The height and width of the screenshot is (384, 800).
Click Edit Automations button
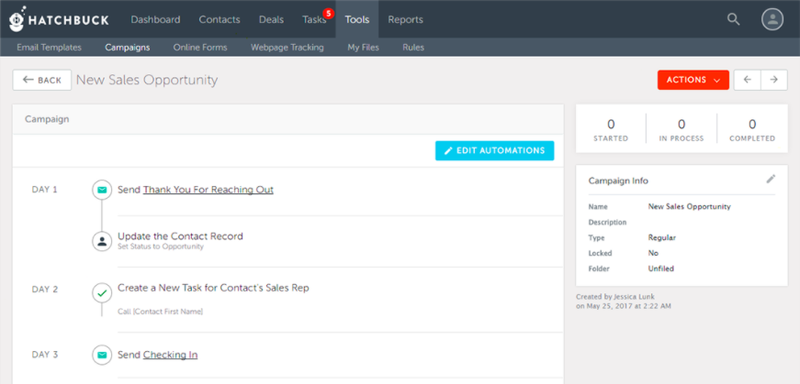click(494, 150)
